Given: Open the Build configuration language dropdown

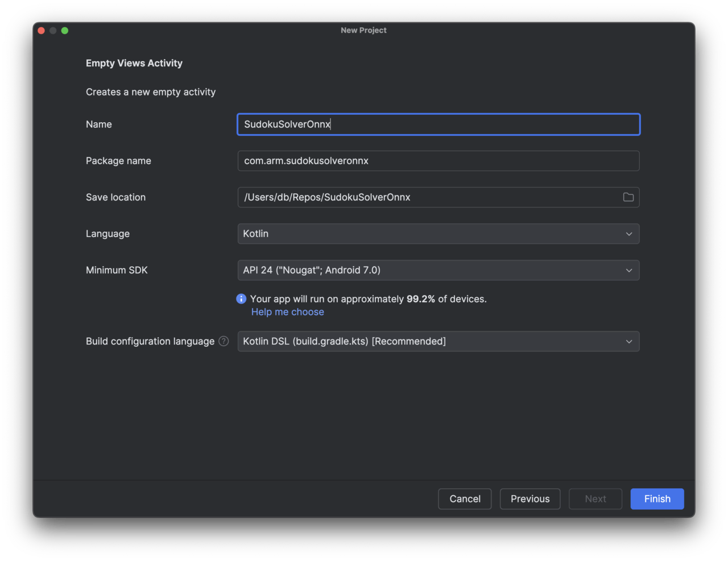Looking at the screenshot, I should pos(438,342).
